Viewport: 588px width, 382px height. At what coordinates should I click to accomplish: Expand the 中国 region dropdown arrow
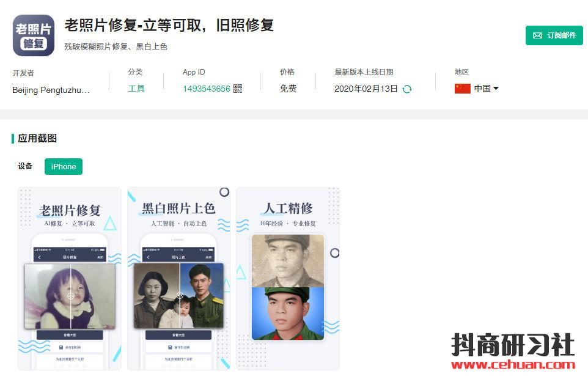pyautogui.click(x=496, y=89)
